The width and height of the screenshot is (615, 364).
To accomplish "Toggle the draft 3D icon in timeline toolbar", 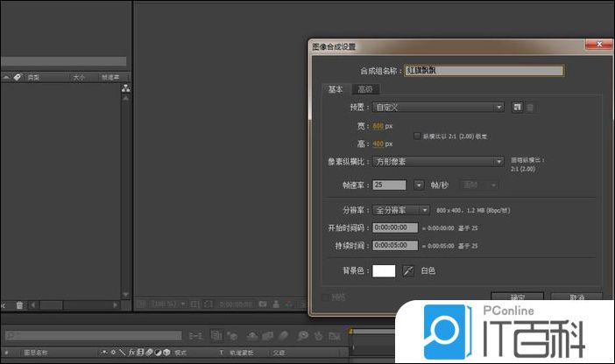I will 232,336.
